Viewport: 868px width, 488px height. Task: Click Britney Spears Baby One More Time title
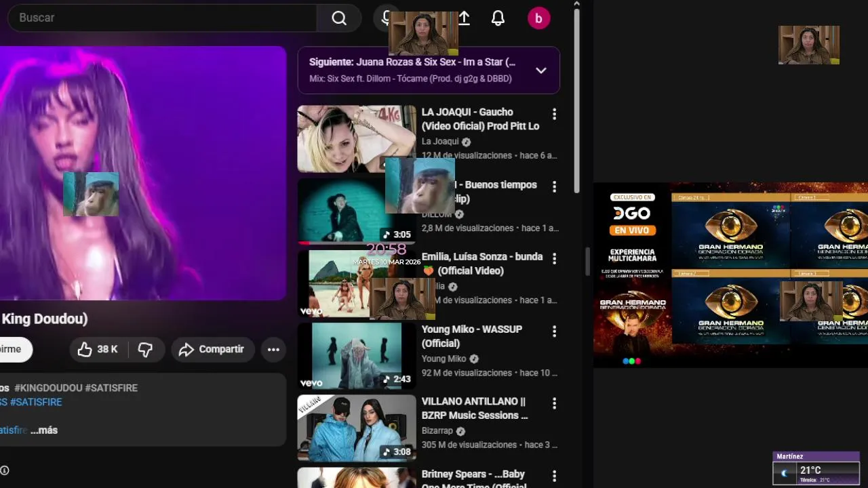473,480
